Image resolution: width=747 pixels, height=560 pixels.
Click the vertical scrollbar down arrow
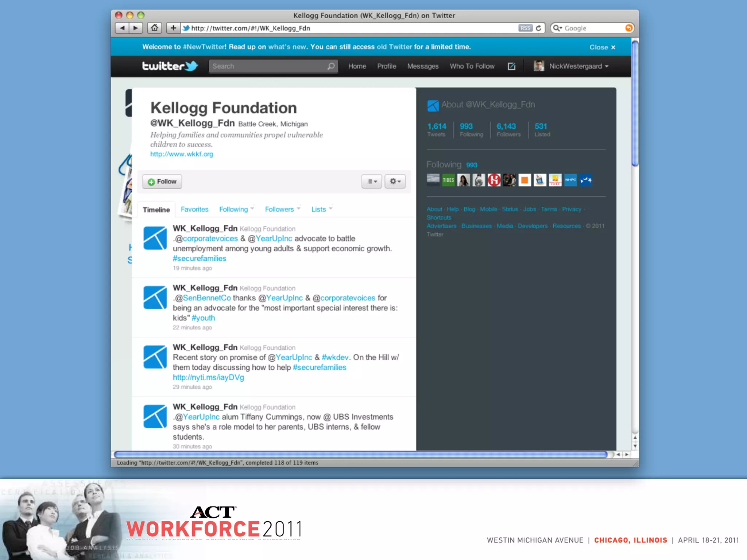(635, 446)
